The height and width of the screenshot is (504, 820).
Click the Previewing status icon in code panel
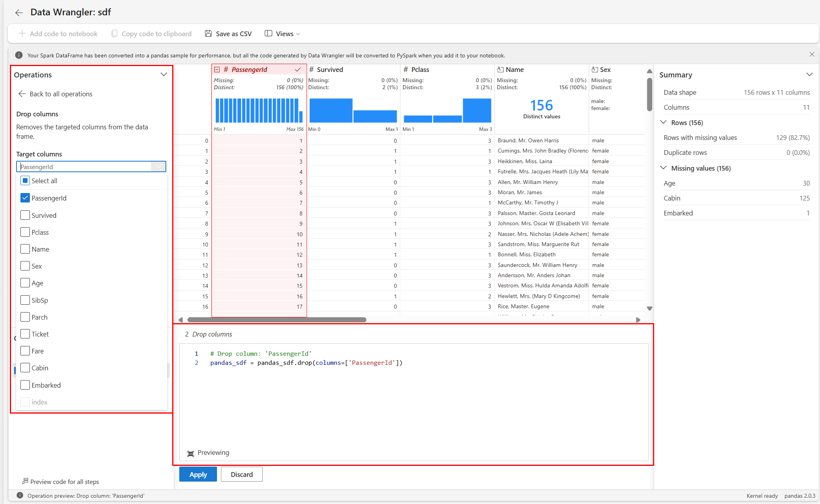(x=191, y=453)
